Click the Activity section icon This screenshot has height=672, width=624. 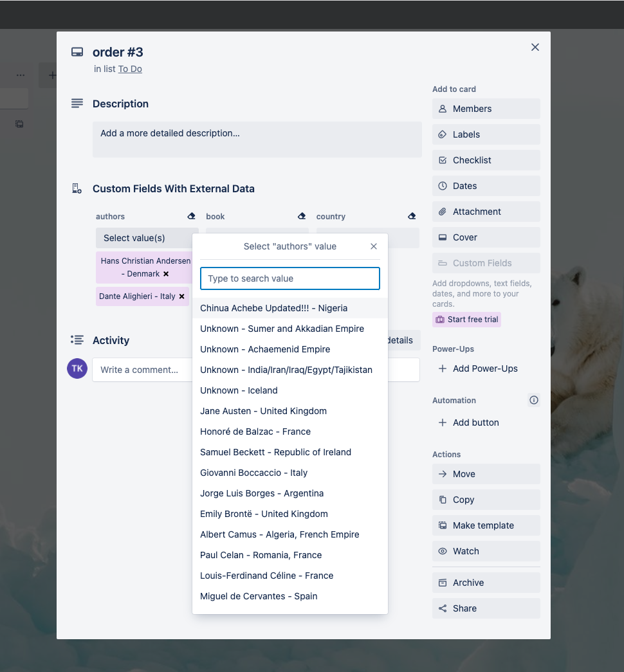[77, 340]
